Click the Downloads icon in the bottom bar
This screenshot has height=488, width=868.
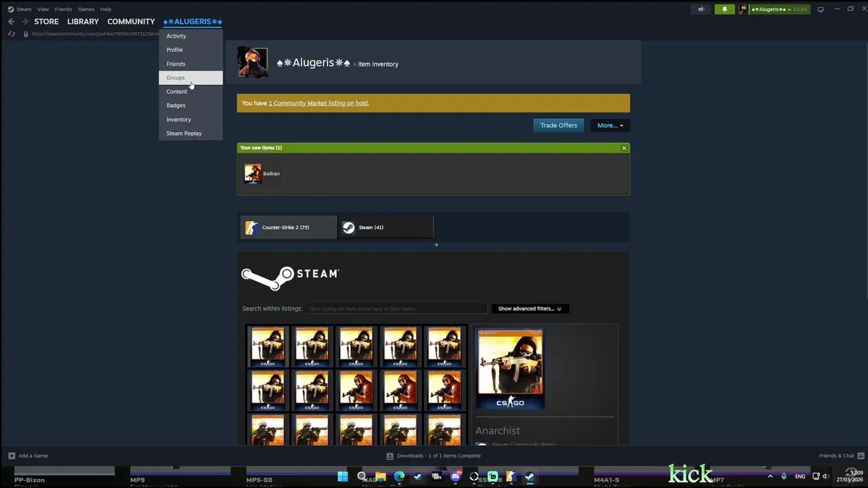[390, 455]
